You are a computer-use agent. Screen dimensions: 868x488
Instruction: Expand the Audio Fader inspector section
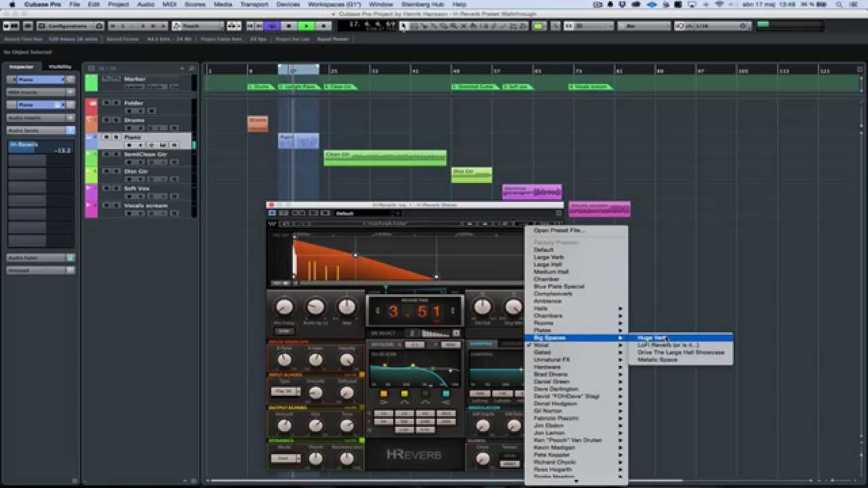(x=41, y=258)
